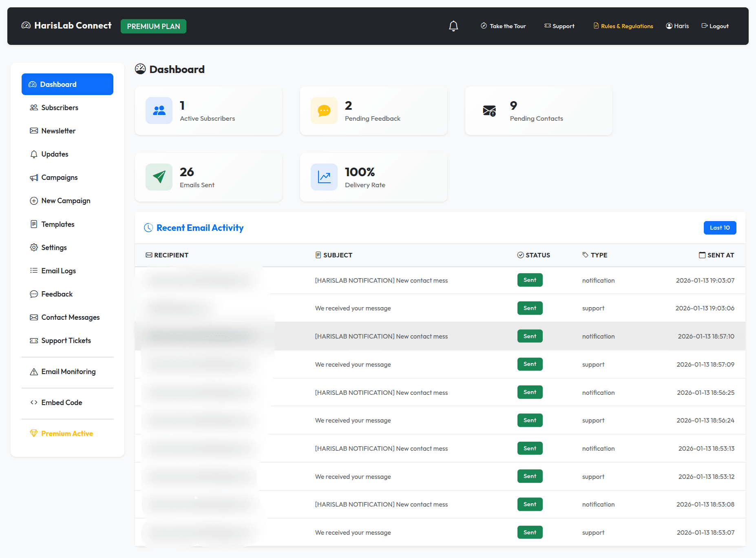756x558 pixels.
Task: Sort table by the STATUS column
Action: pos(534,255)
